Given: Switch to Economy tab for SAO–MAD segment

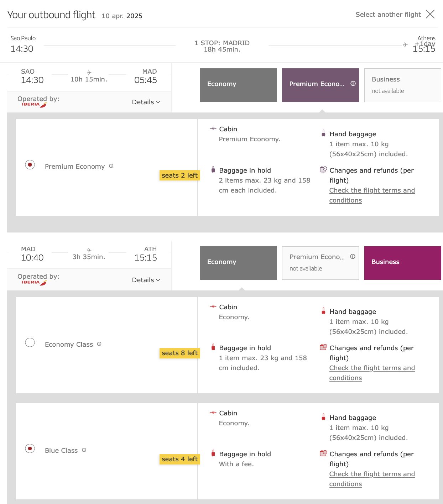Looking at the screenshot, I should tap(239, 85).
